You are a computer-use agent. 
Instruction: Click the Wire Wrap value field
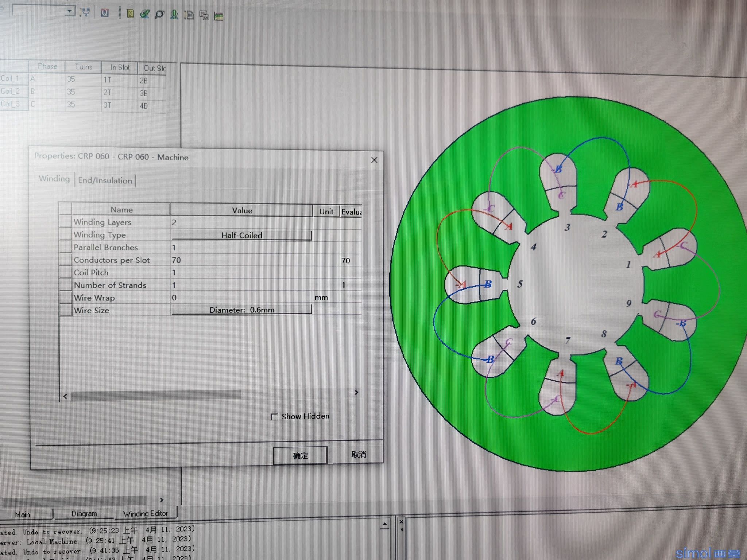(241, 297)
